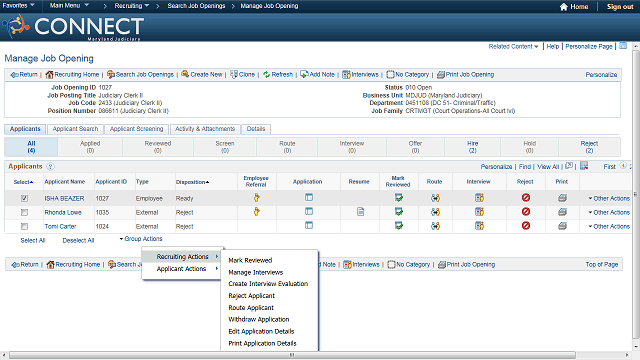The width and height of the screenshot is (640, 360).
Task: Choose Create Interview Evaluation entry
Action: tap(268, 284)
